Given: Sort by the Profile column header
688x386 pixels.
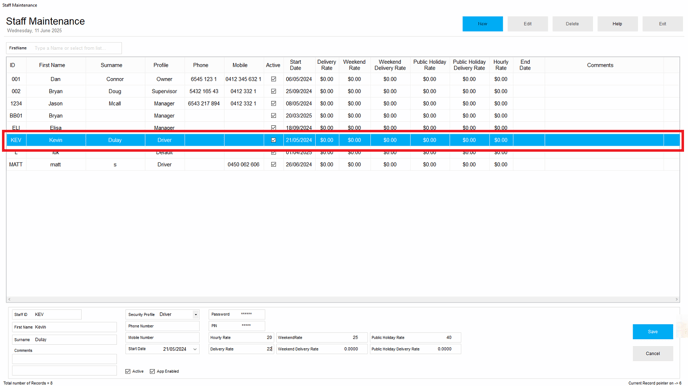Looking at the screenshot, I should (x=161, y=65).
